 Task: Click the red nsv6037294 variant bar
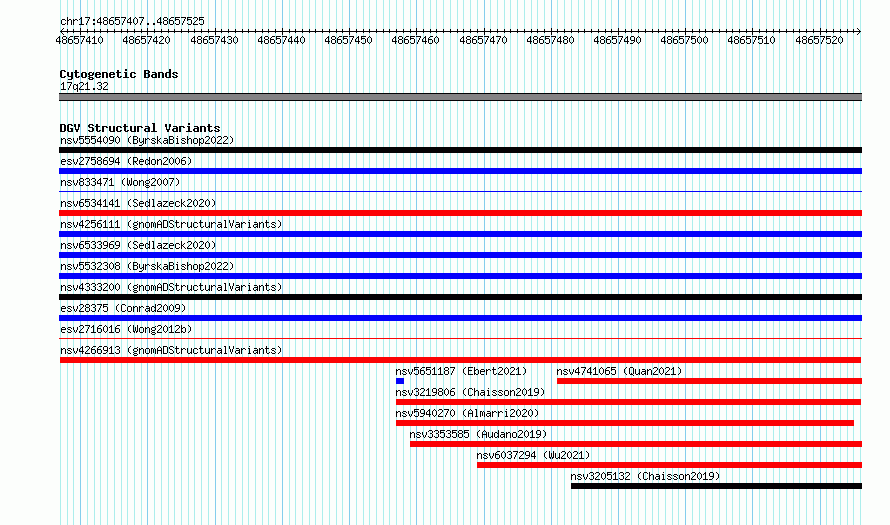[669, 465]
